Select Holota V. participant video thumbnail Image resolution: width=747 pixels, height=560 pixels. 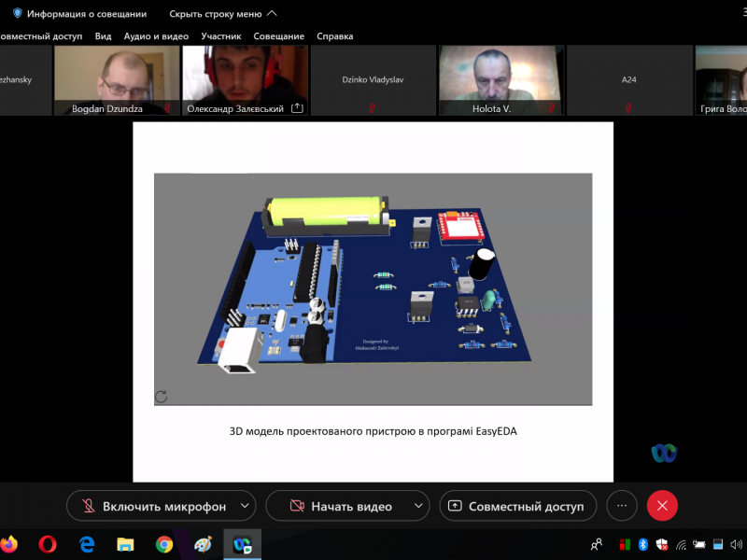[x=501, y=80]
